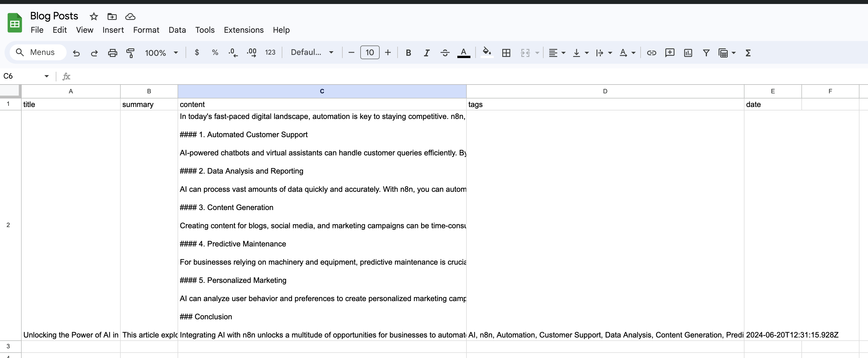Select column A header
Screen dimensions: 868x358
(71, 91)
